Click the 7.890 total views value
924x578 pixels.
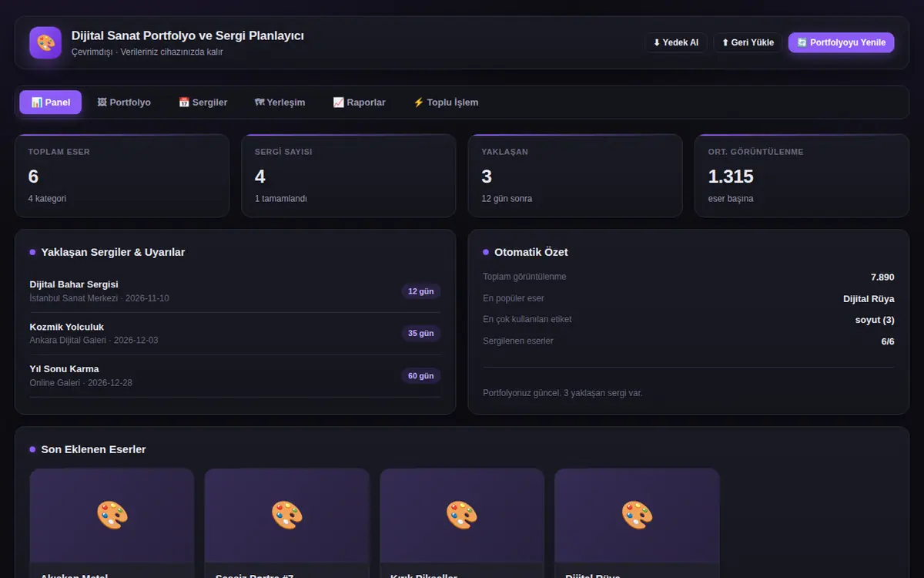[x=882, y=277]
